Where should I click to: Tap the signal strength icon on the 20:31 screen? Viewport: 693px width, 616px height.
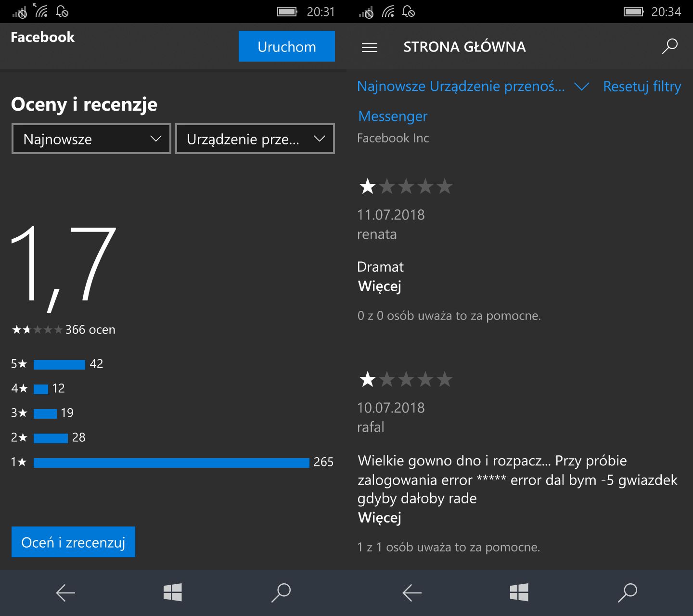[20, 12]
